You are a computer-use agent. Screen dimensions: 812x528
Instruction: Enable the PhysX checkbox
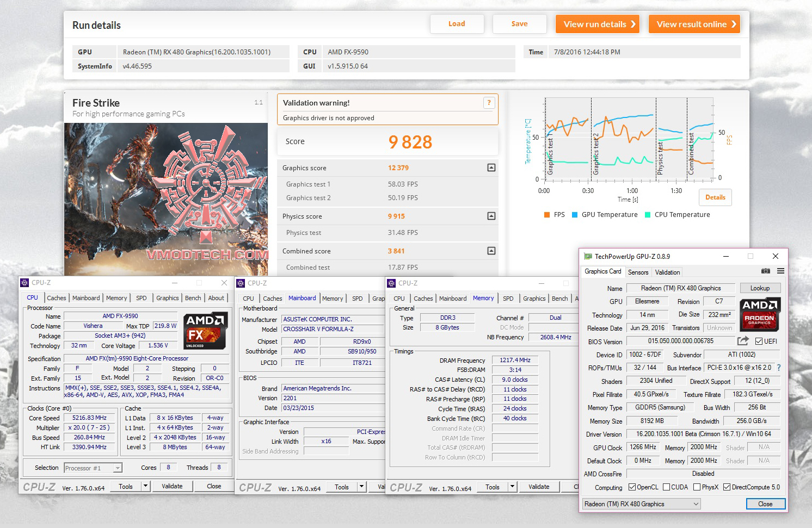[x=697, y=487]
